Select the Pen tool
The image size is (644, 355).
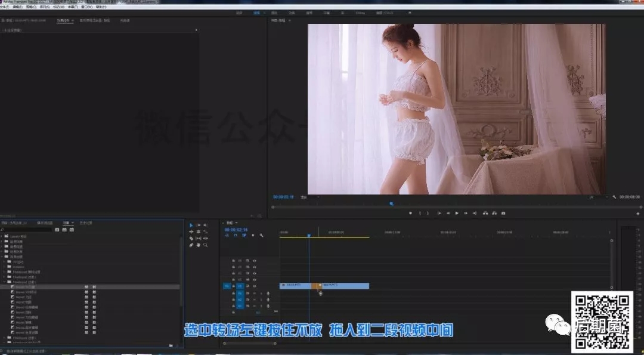(191, 245)
